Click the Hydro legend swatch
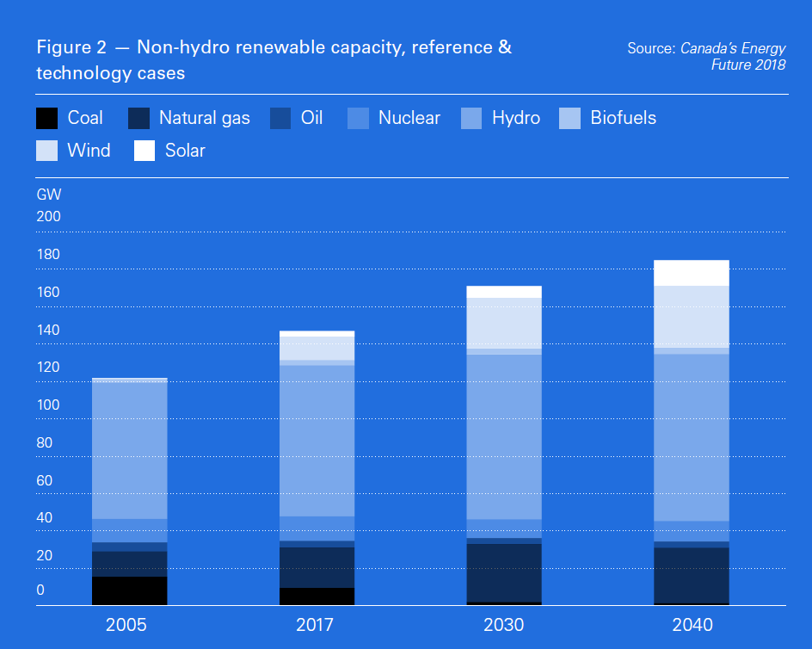The image size is (812, 649). pos(471,118)
